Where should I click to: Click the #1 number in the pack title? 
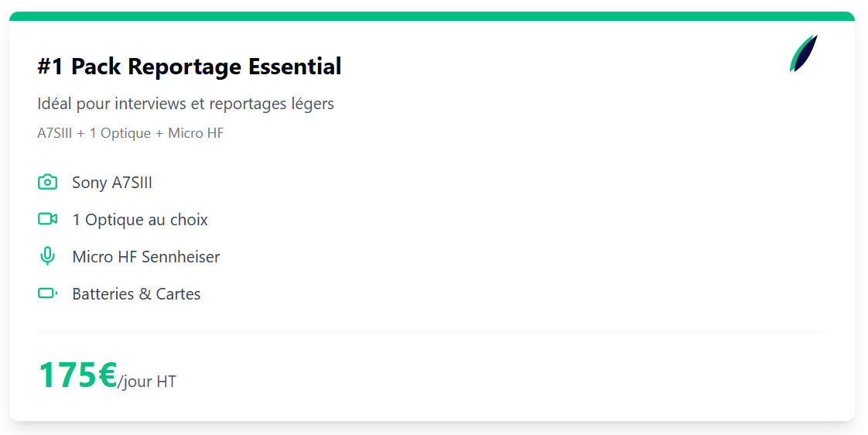pyautogui.click(x=52, y=67)
